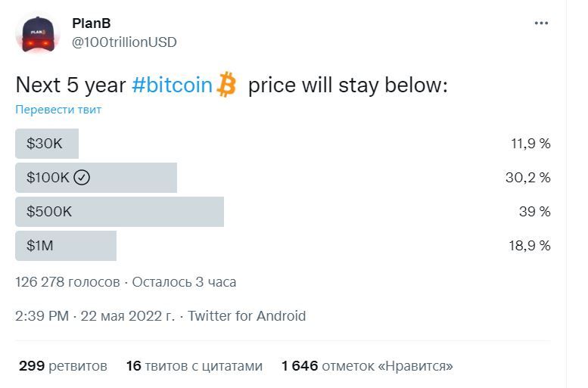Click the orange Bitcoin symbol icon
Viewport: 588px width, 388px height.
226,85
